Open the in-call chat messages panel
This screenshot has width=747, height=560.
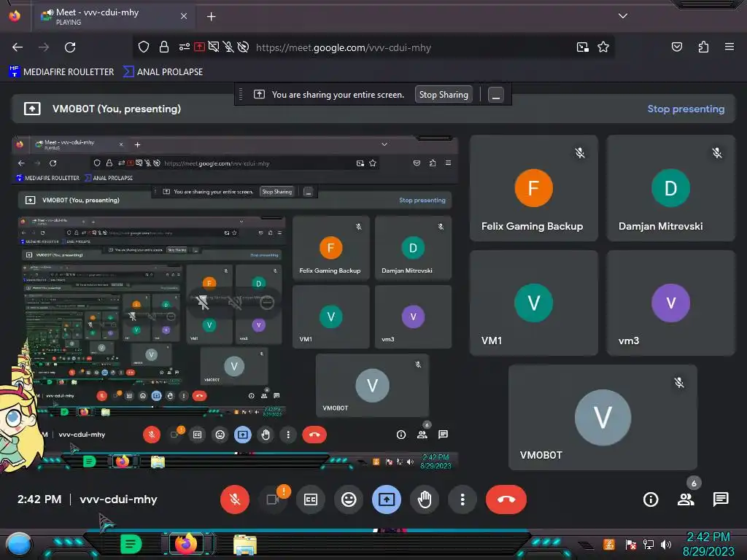click(721, 499)
